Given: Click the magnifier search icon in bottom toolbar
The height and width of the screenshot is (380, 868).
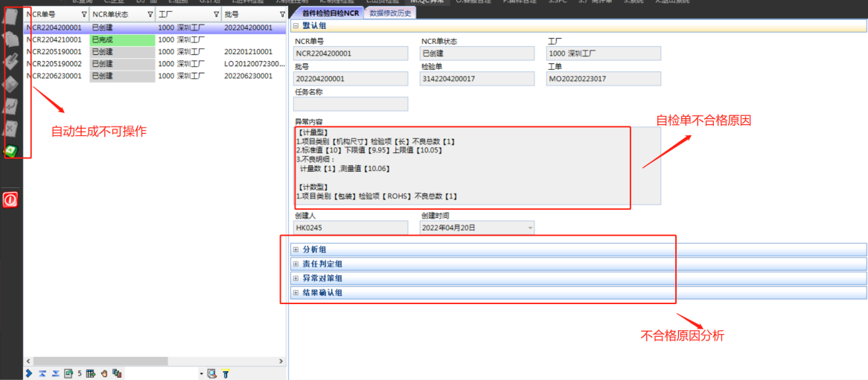Looking at the screenshot, I should tap(211, 373).
